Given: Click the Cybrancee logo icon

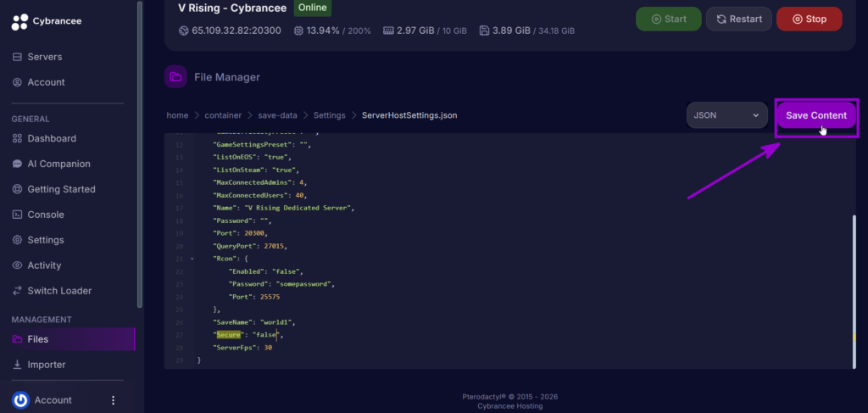Looking at the screenshot, I should pyautogui.click(x=19, y=21).
